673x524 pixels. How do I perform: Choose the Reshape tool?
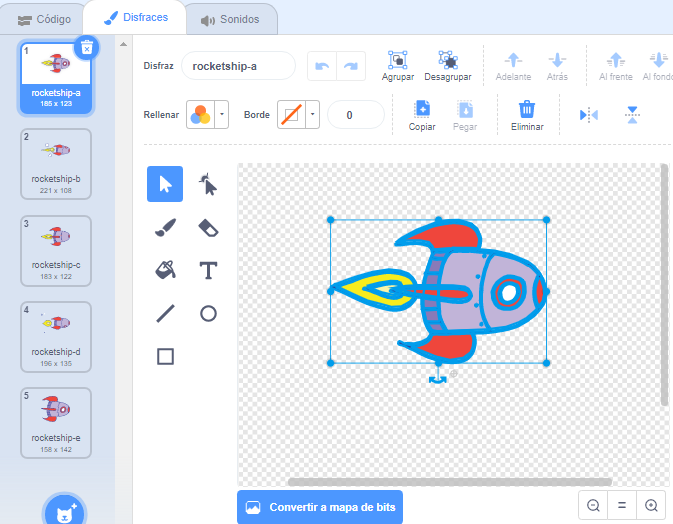coord(208,184)
